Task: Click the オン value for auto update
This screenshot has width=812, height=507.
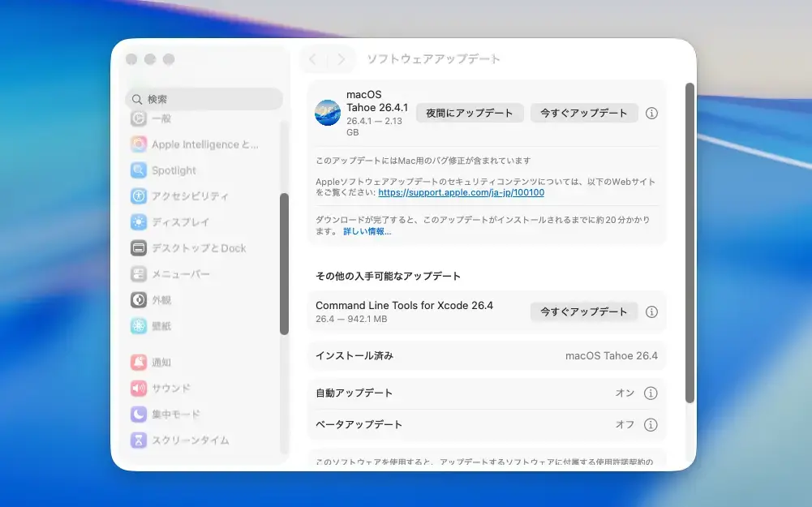Action: [625, 393]
